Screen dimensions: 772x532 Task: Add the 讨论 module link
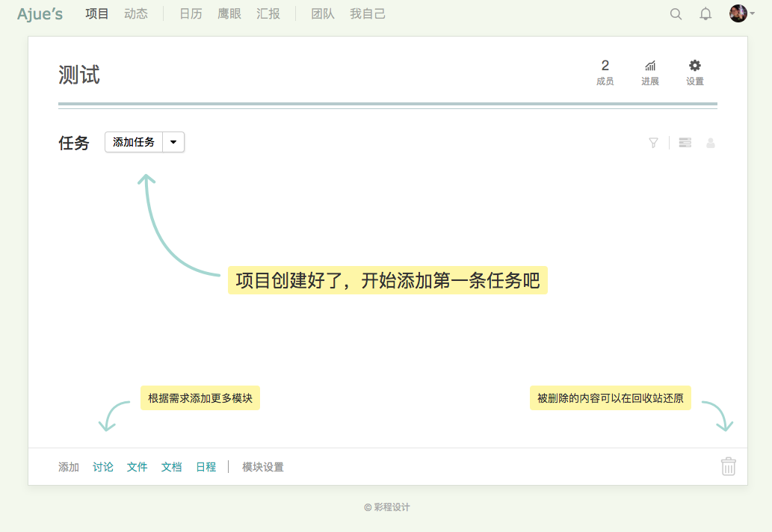[x=103, y=467]
